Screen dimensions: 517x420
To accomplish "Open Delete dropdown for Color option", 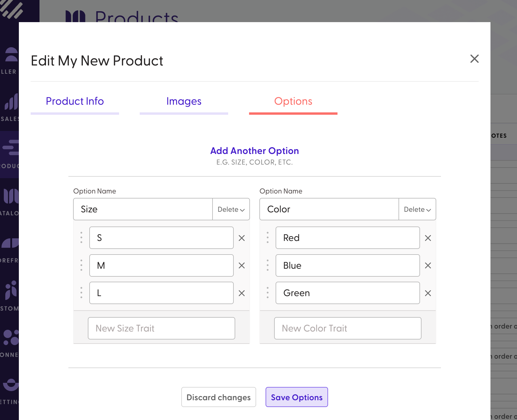I will pos(417,209).
